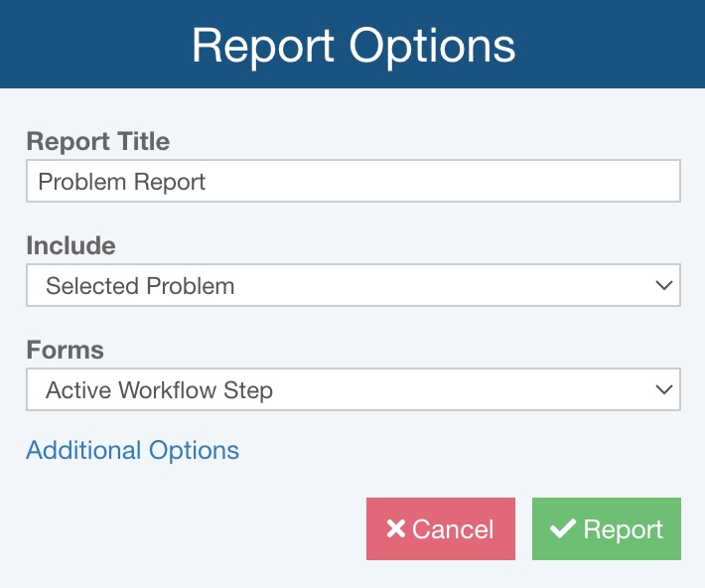The width and height of the screenshot is (705, 588).
Task: Click the Include label
Action: (x=70, y=245)
